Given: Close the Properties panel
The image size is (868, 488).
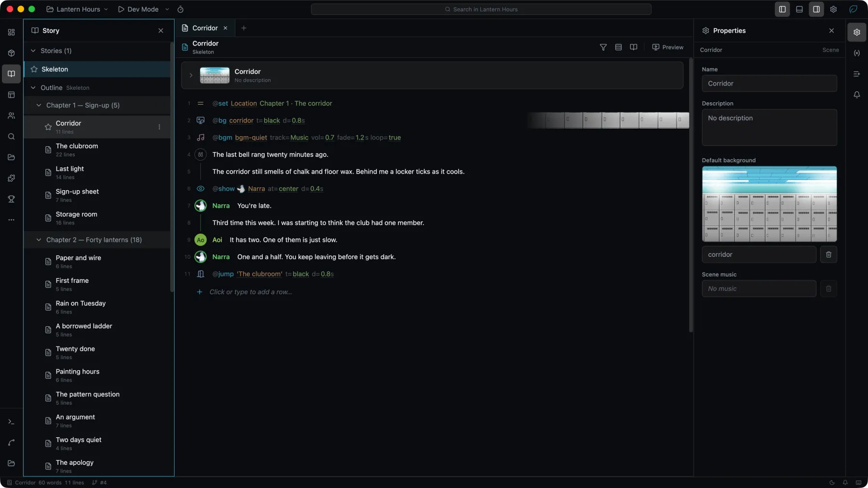Looking at the screenshot, I should coord(831,30).
